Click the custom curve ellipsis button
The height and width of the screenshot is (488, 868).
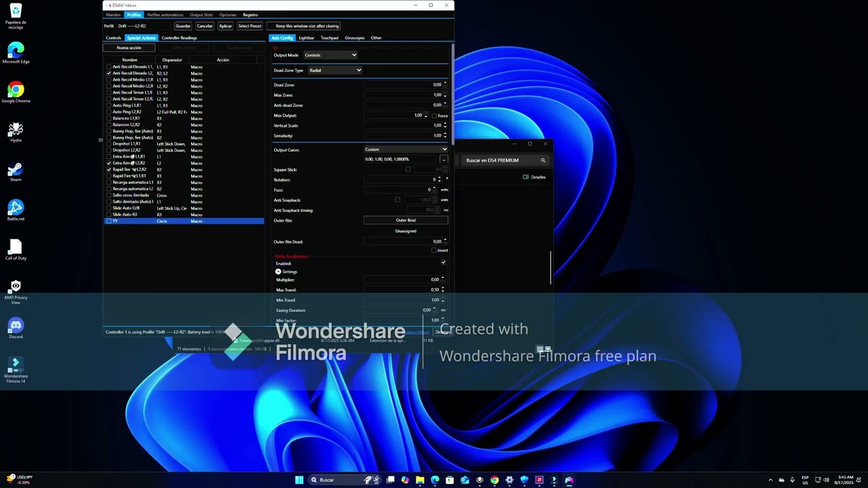point(443,159)
